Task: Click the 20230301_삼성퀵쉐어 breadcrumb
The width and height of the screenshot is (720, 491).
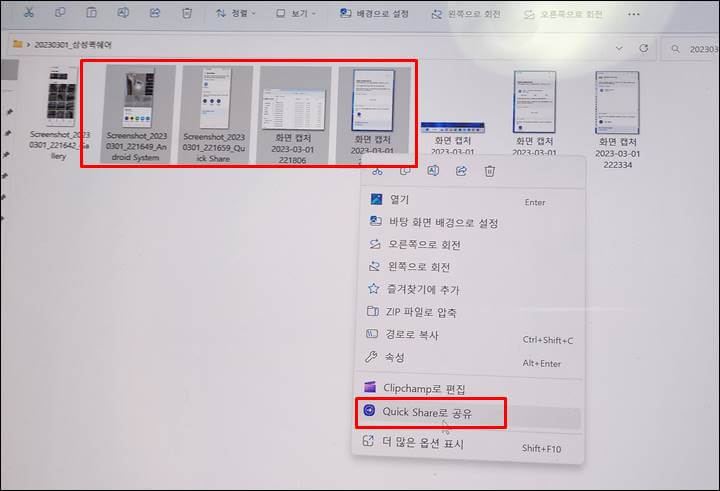Action: (x=73, y=45)
